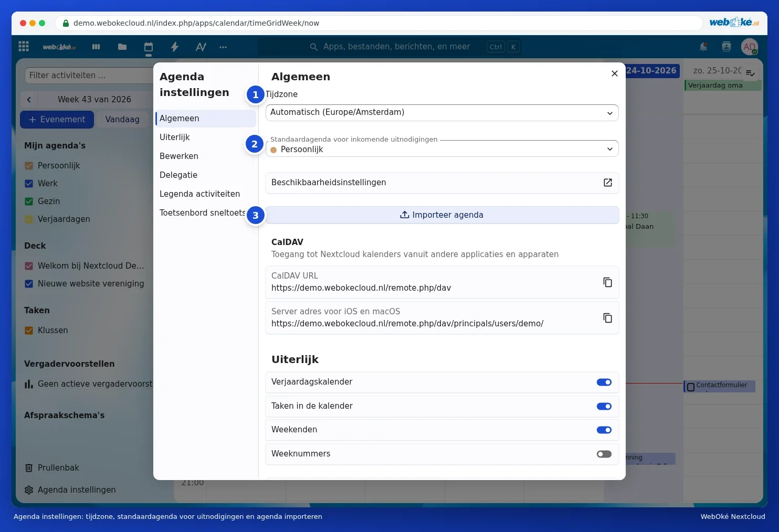
Task: Open the Nextcloud app grid menu
Action: tap(24, 47)
